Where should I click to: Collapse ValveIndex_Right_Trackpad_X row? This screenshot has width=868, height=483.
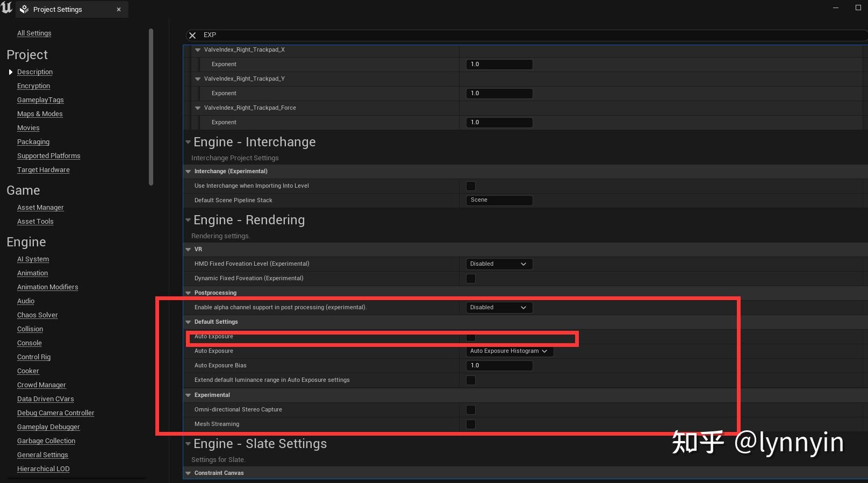click(198, 49)
